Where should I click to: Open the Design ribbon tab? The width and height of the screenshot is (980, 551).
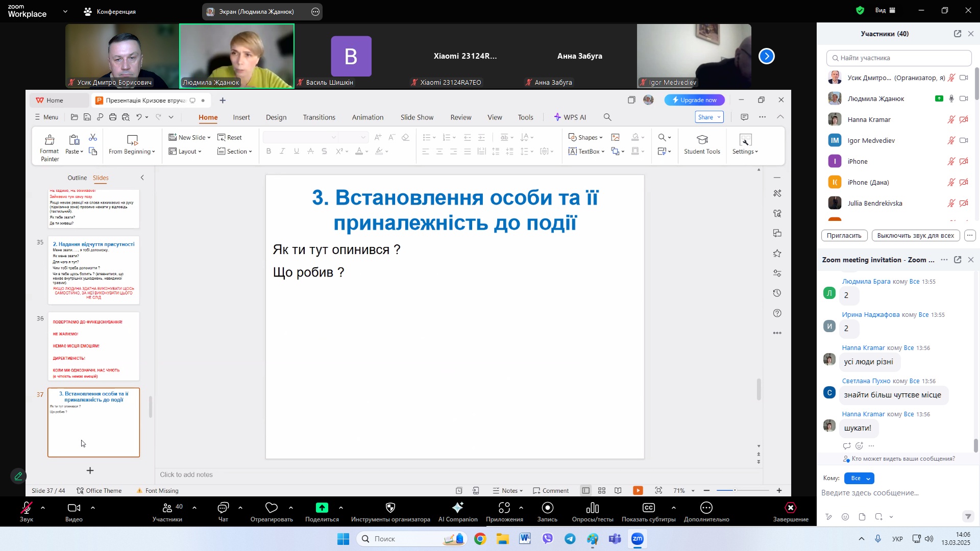(x=276, y=117)
